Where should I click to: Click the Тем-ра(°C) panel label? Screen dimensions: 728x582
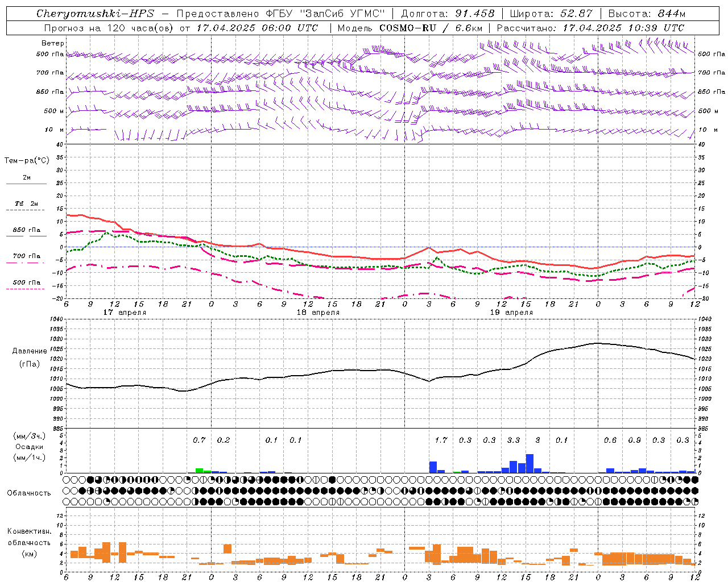27,161
